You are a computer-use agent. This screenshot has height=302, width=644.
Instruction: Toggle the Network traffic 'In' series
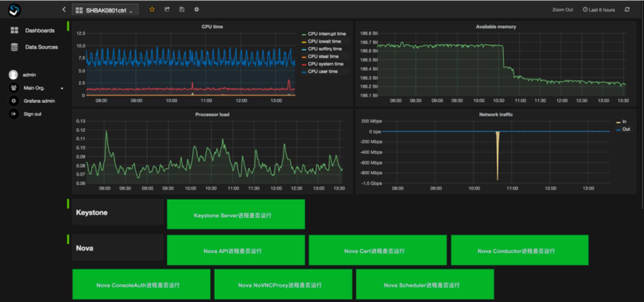point(624,122)
